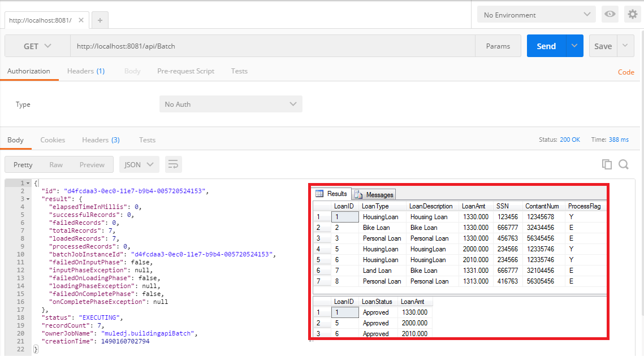The image size is (644, 357).
Task: Open the Code snippet generator link
Action: 626,72
